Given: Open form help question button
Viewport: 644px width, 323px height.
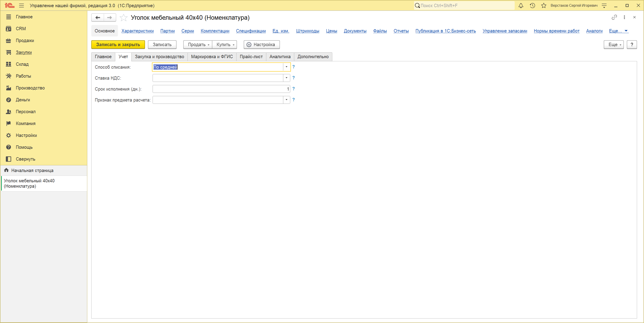Looking at the screenshot, I should pyautogui.click(x=632, y=45).
